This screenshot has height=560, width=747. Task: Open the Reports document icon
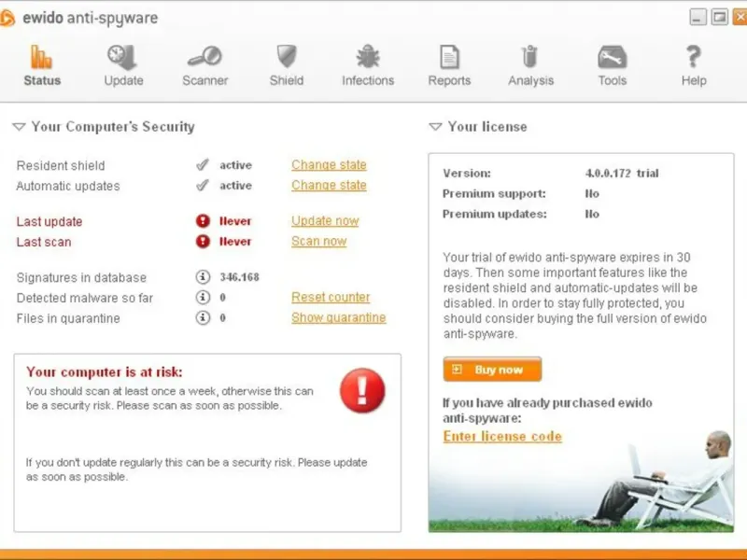(x=449, y=57)
